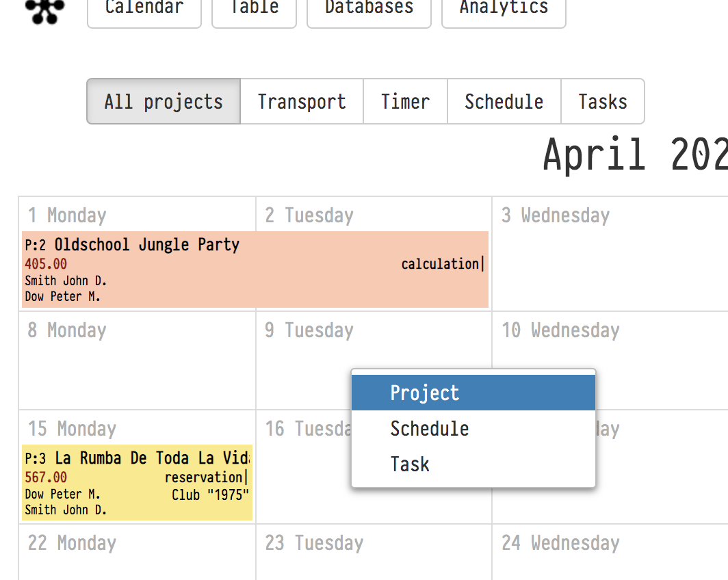Open the Databases section
The image size is (728, 580).
369,10
